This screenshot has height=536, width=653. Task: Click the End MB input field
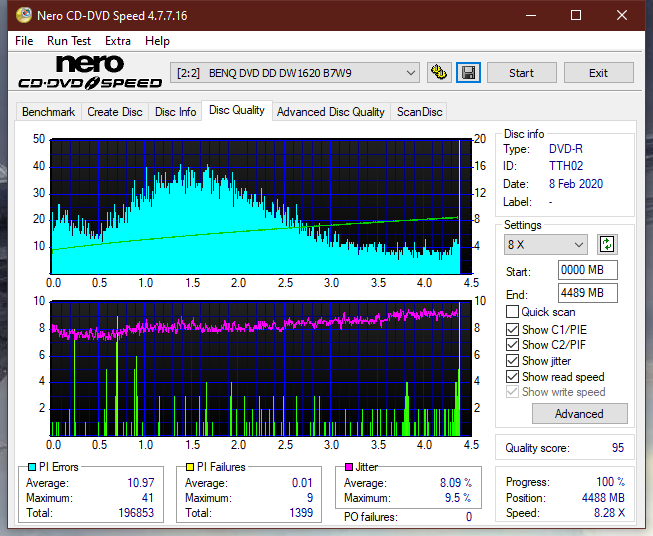tap(587, 293)
